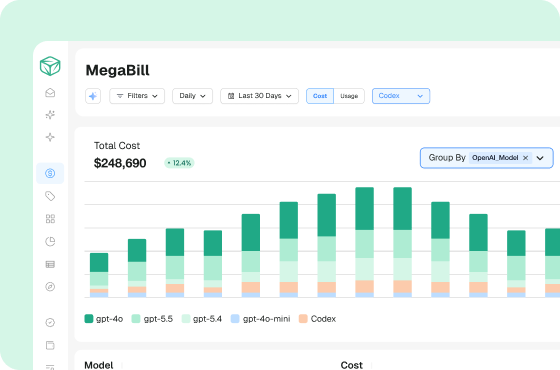Toggle gpt-4o series in legend
This screenshot has width=560, height=370.
(104, 319)
